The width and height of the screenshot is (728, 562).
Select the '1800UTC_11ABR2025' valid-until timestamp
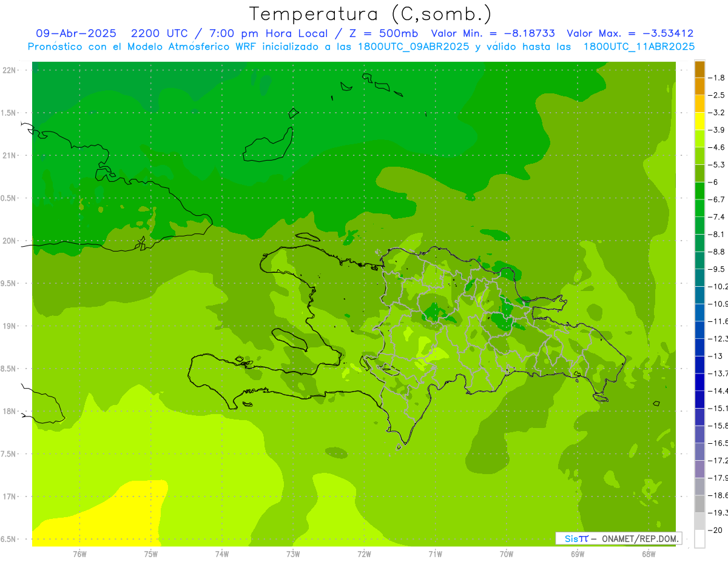click(x=639, y=47)
